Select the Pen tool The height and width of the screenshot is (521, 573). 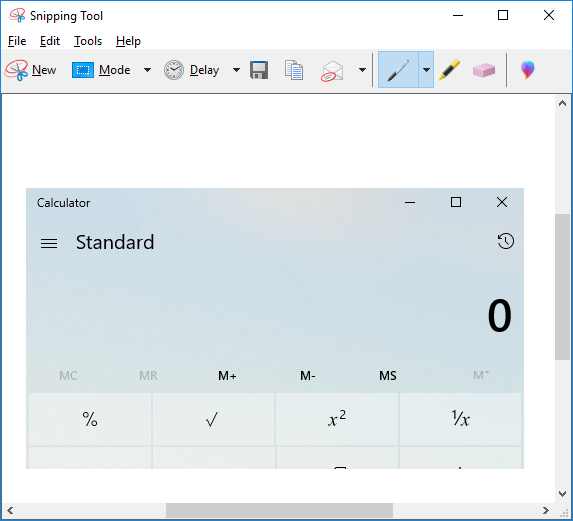coord(398,70)
